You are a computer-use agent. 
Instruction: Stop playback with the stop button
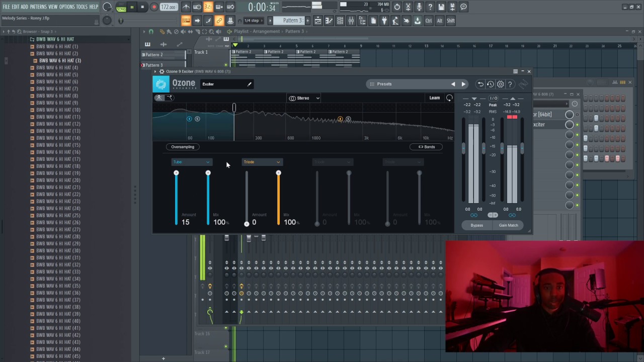point(142,7)
